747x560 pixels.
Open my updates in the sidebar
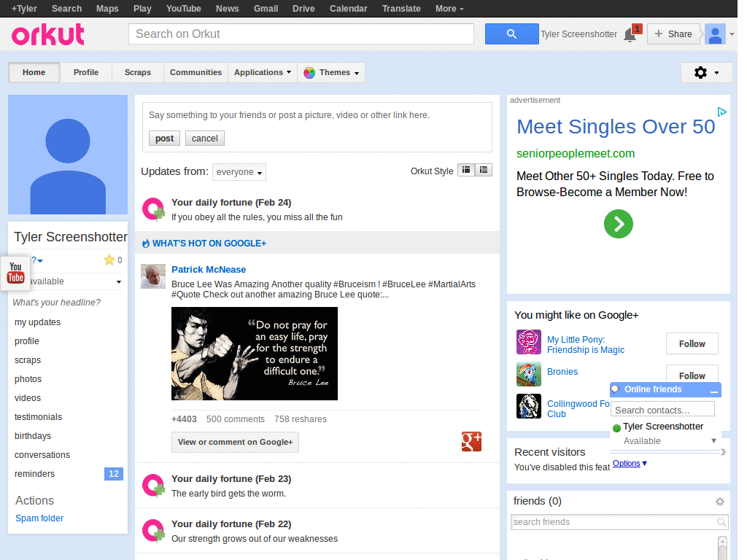[38, 322]
